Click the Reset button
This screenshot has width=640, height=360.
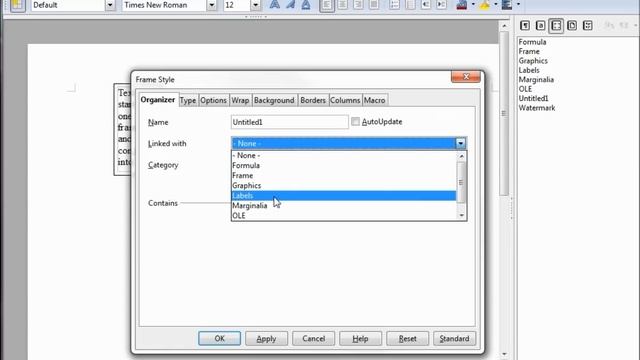tap(407, 338)
